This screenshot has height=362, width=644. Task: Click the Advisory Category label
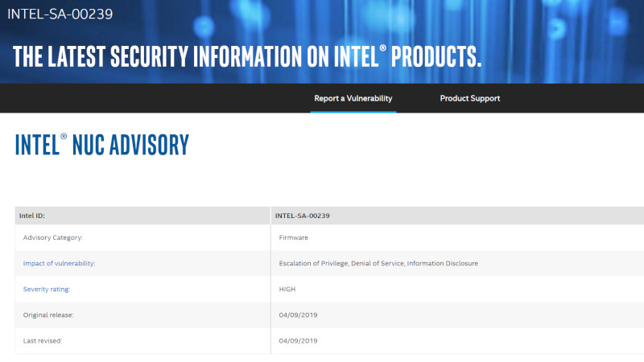point(53,237)
